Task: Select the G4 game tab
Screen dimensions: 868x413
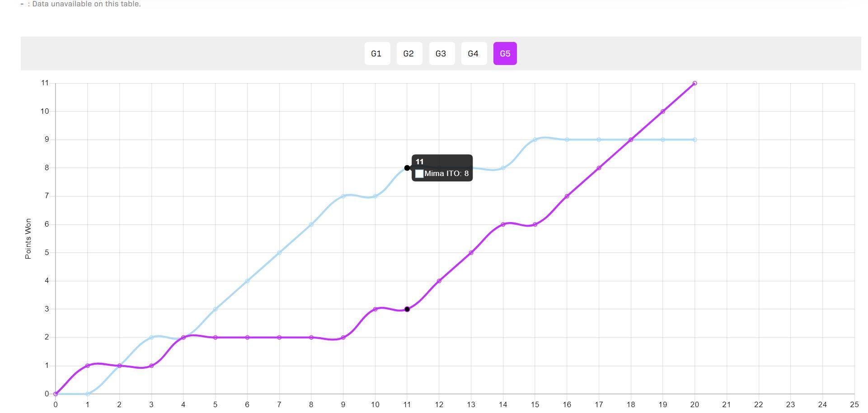Action: (x=474, y=54)
